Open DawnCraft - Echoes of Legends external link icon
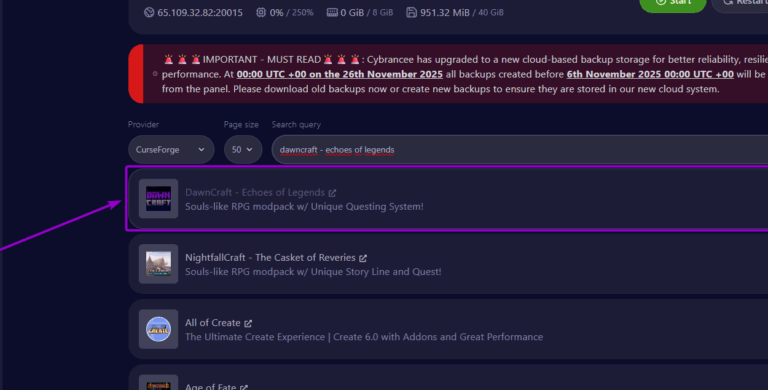 (332, 193)
